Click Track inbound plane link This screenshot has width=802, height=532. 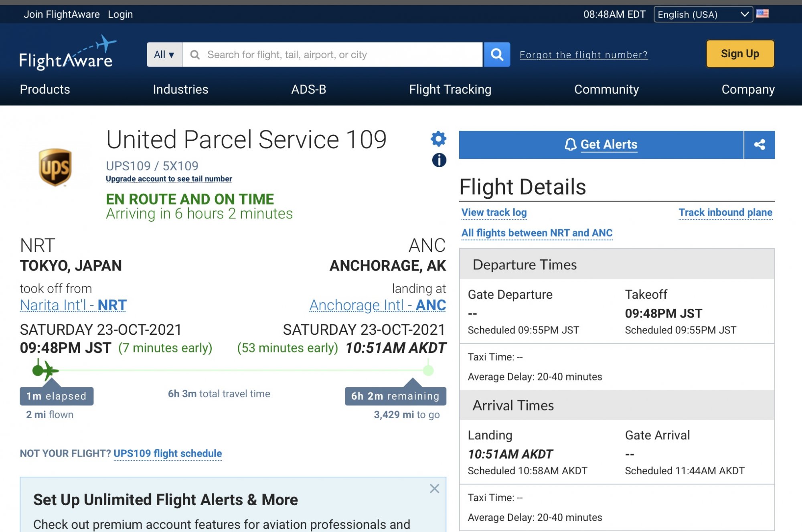(x=725, y=212)
